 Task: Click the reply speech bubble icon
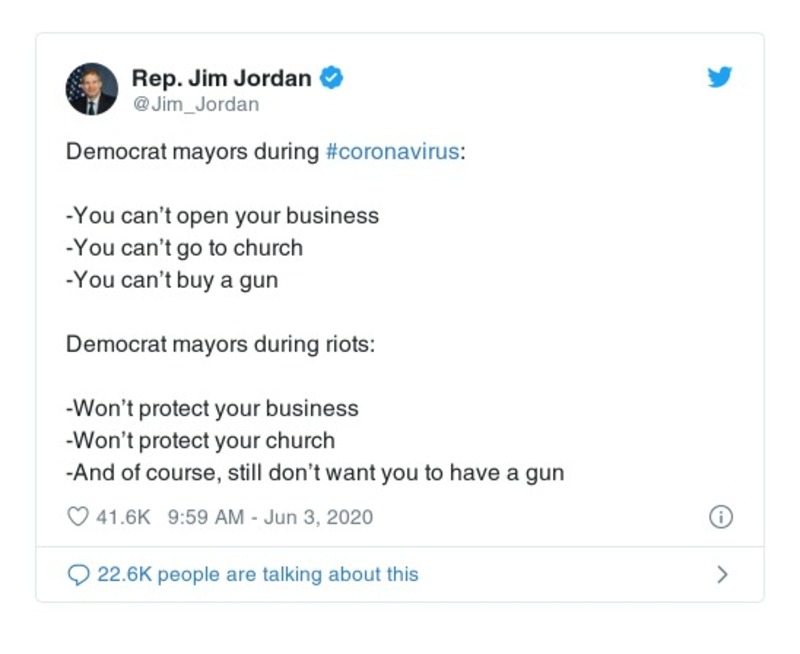pos(78,575)
